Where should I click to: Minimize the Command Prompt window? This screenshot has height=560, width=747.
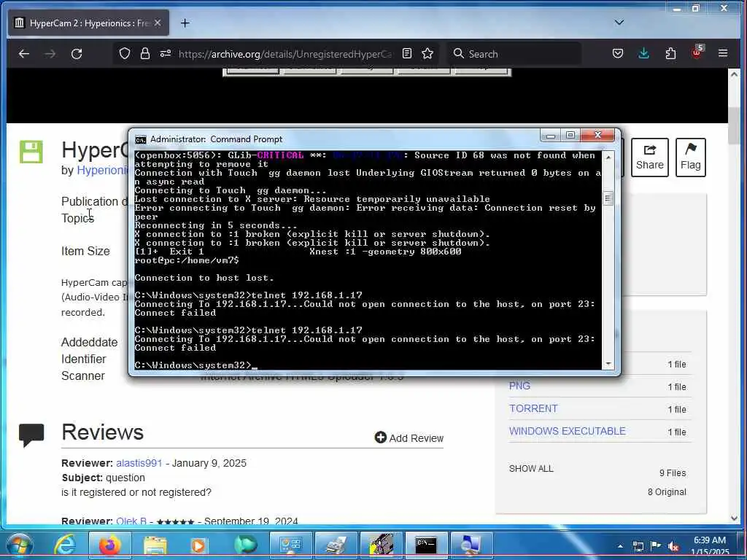[x=550, y=136]
